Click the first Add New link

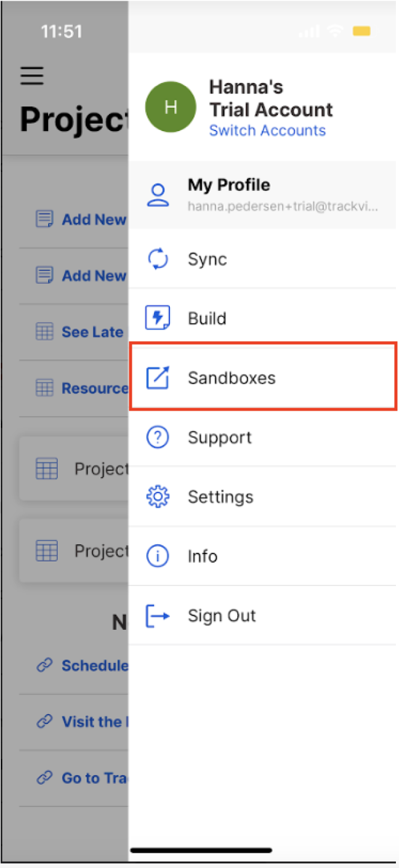(x=94, y=219)
